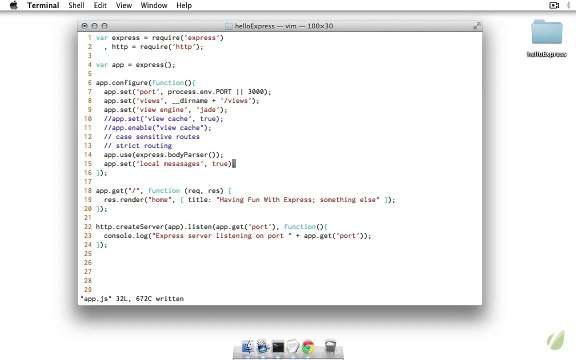Open the Edit menu
This screenshot has width=576, height=360.
pyautogui.click(x=100, y=5)
